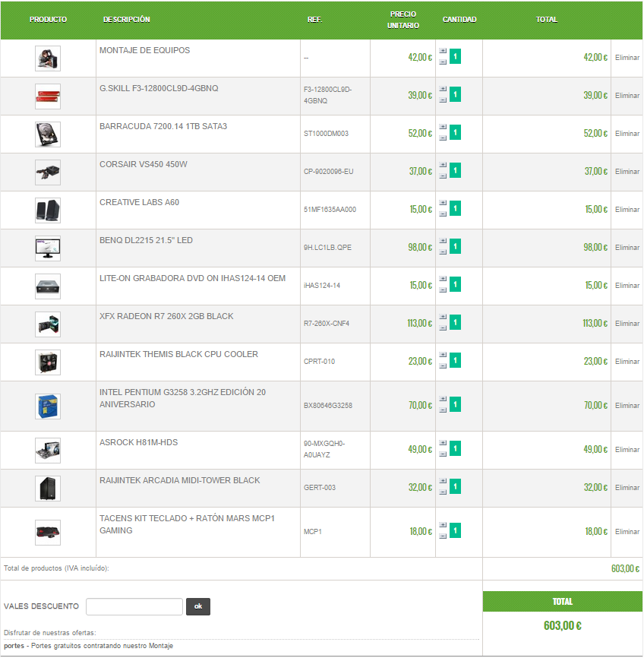The width and height of the screenshot is (644, 658).
Task: Open CREATIVE LABS A60 speakers thumbnail
Action: 48,210
